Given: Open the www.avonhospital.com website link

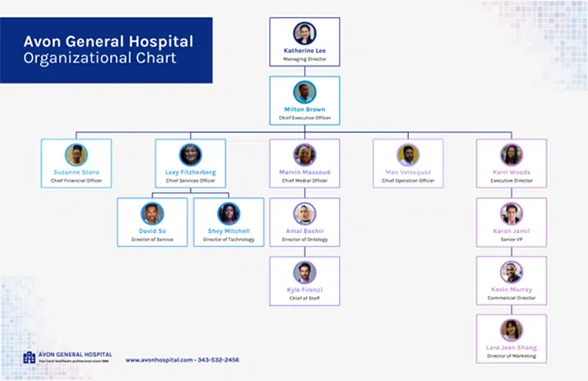Looking at the screenshot, I should 160,360.
